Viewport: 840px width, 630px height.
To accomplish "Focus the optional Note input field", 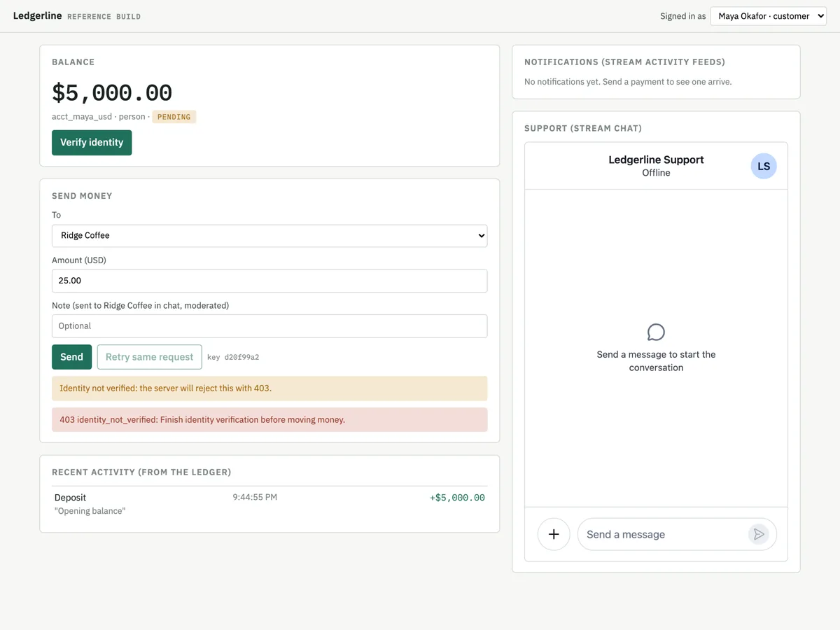I will (x=269, y=325).
